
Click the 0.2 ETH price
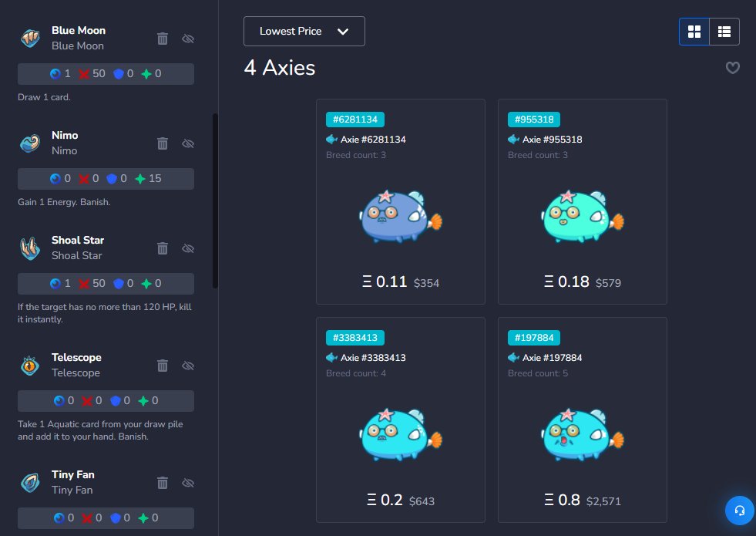385,499
